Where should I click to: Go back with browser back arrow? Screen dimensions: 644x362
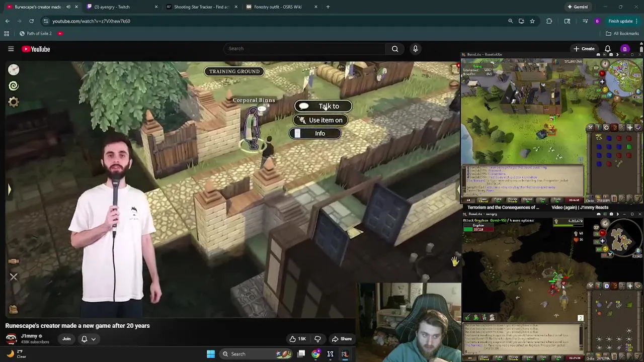click(7, 21)
